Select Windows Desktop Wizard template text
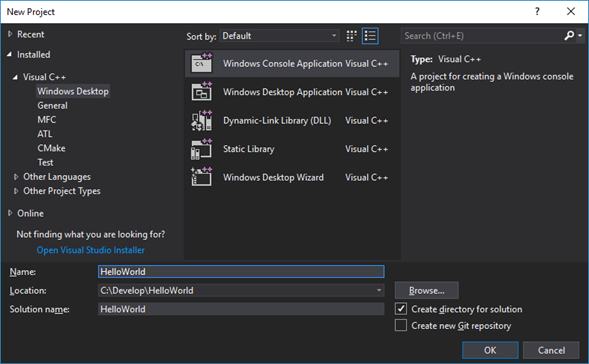Image resolution: width=589 pixels, height=364 pixels. click(x=273, y=177)
